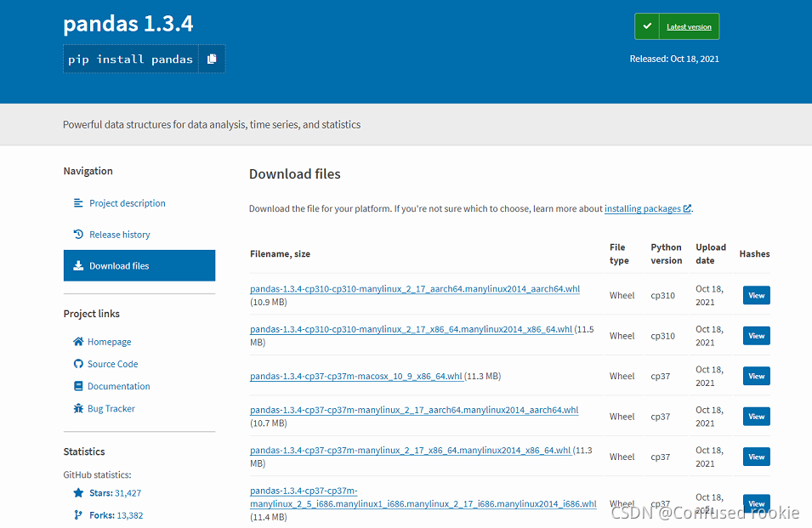Open the Source Code link
The width and height of the screenshot is (812, 528).
point(113,364)
